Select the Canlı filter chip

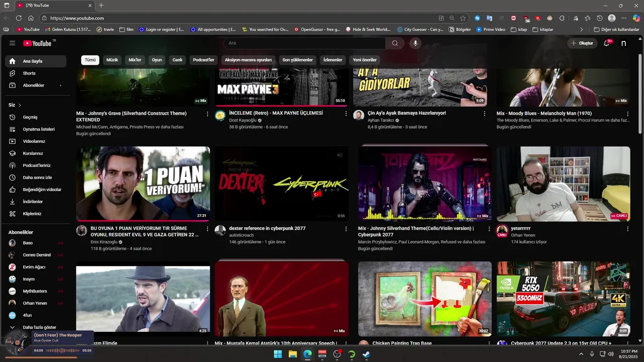tap(178, 60)
